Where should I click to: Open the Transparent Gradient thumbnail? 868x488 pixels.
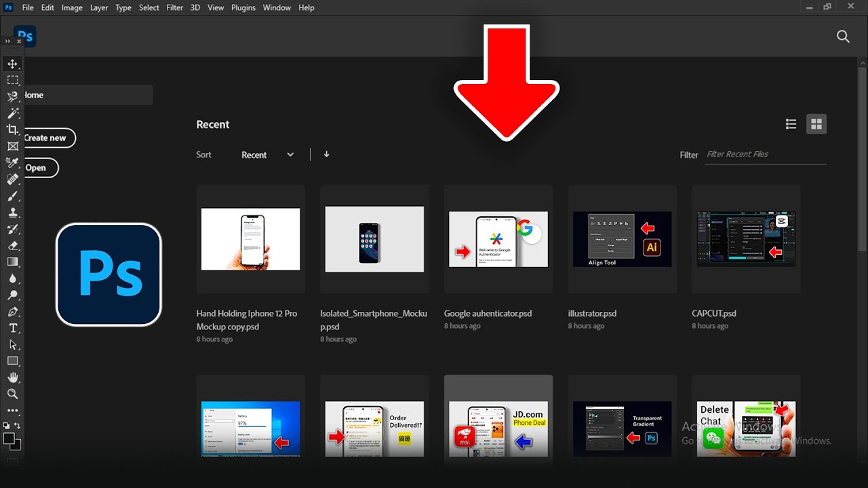click(x=623, y=428)
